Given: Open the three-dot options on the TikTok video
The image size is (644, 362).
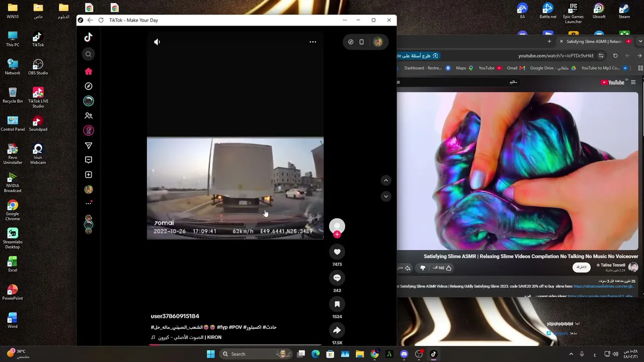Looking at the screenshot, I should 313,42.
